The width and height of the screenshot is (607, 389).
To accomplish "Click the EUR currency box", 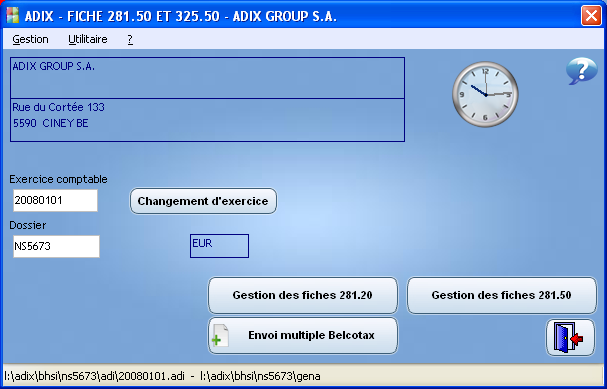I will point(219,246).
